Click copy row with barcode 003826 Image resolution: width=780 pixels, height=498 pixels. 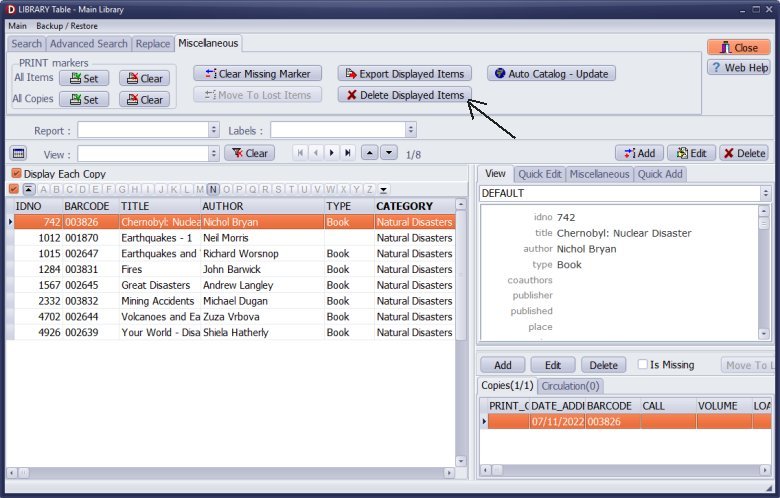coord(629,421)
